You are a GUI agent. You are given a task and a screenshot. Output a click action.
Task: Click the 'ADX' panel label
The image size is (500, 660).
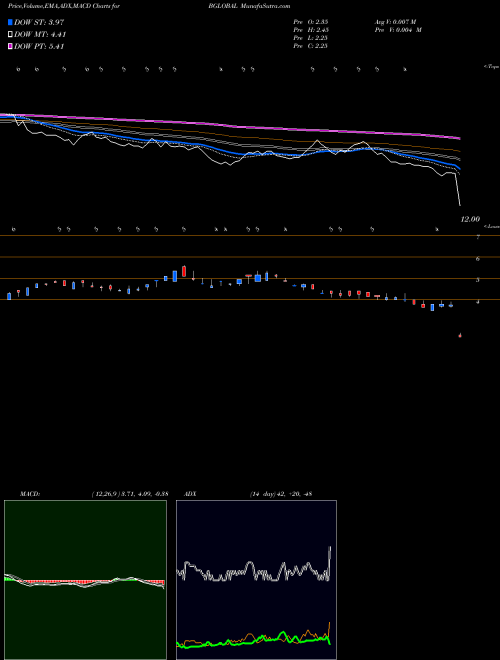tap(190, 494)
